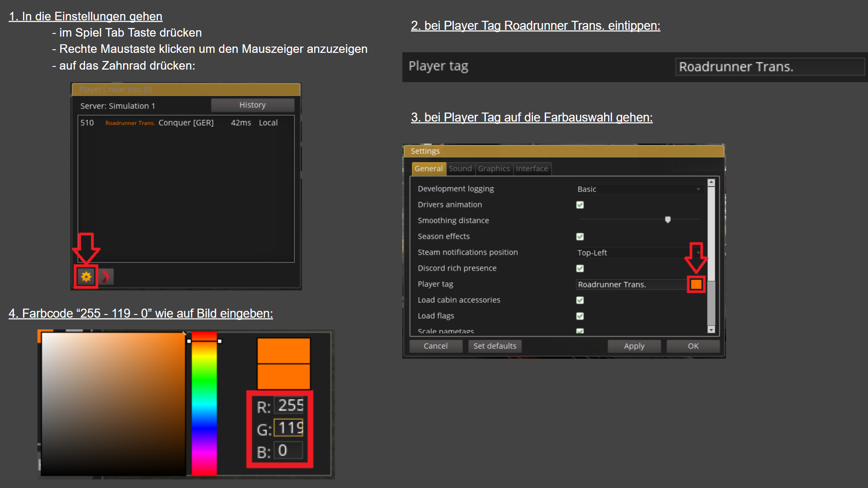Open the History button in player list
The height and width of the screenshot is (488, 868).
click(x=252, y=105)
